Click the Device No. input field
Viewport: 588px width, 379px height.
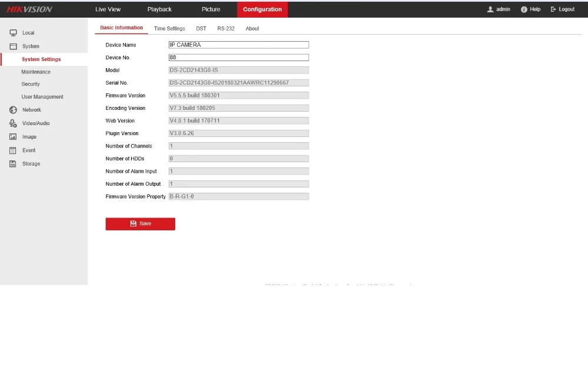click(239, 58)
